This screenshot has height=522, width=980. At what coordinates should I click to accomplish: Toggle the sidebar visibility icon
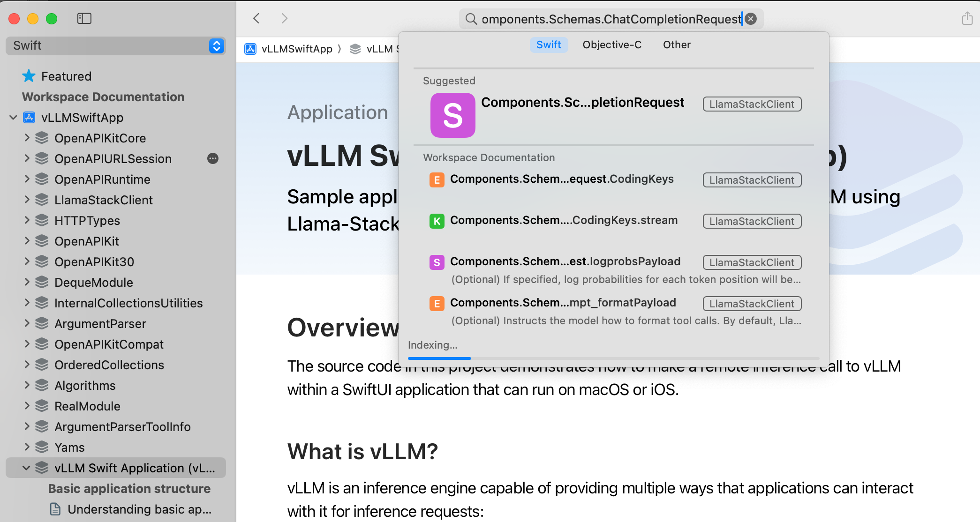(x=84, y=18)
